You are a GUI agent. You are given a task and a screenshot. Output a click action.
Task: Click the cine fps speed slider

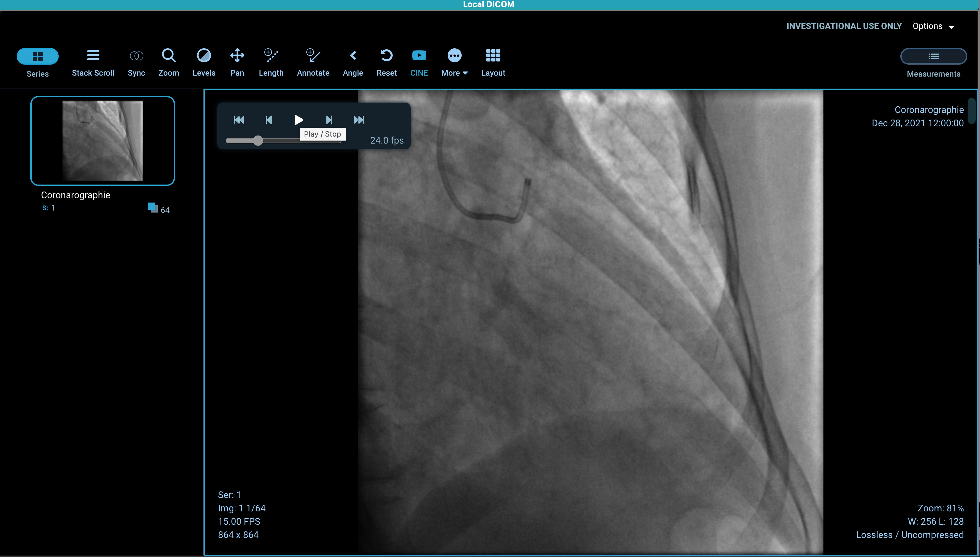coord(258,141)
